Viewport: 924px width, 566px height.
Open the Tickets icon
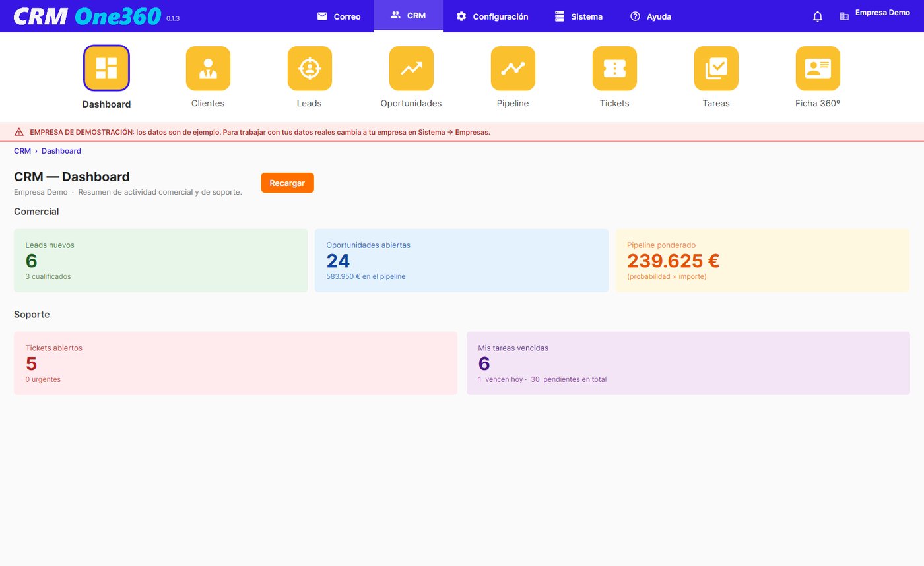tap(614, 68)
